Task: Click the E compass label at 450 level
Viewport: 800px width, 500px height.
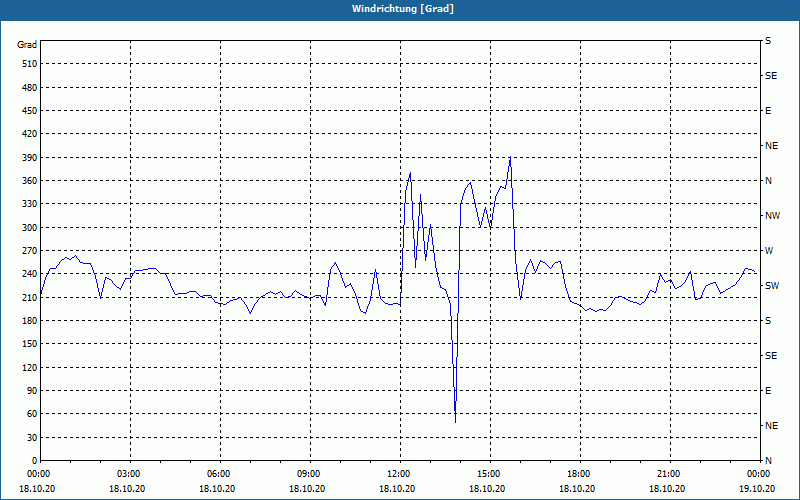Action: (x=768, y=111)
